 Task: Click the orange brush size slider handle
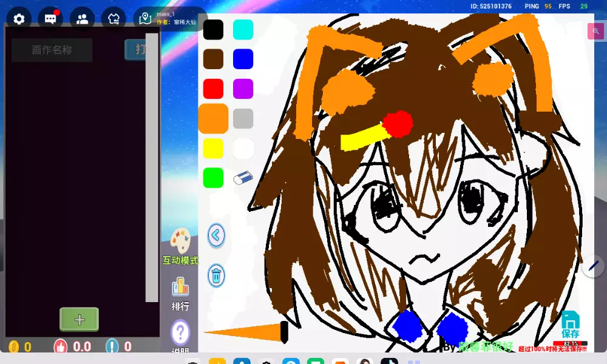[285, 332]
